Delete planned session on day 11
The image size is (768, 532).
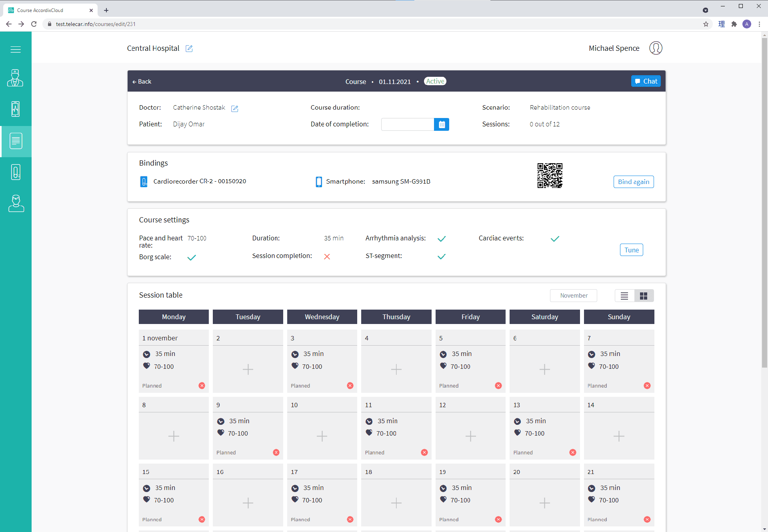[x=424, y=452]
